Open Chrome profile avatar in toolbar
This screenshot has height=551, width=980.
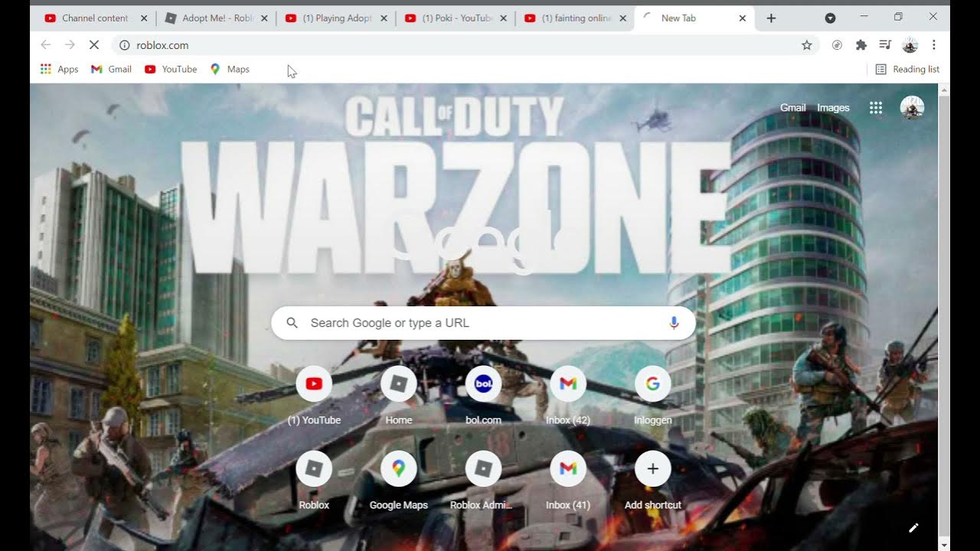(x=910, y=45)
